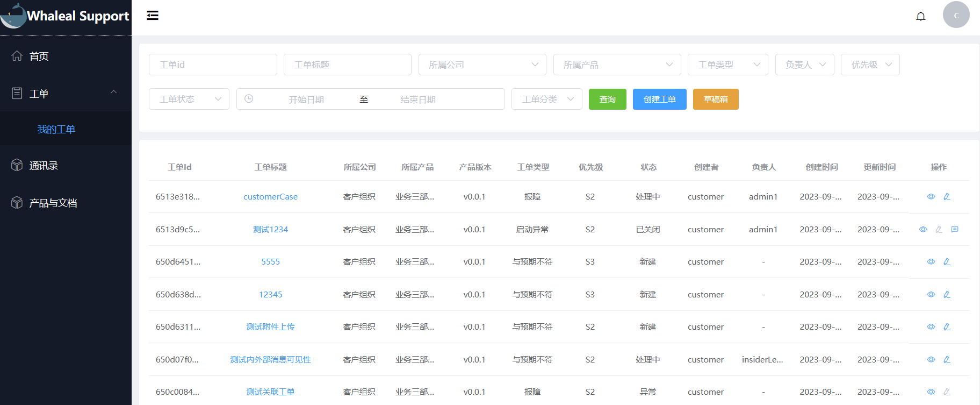Click the clock icon in date range
This screenshot has width=980, height=405.
pos(249,99)
